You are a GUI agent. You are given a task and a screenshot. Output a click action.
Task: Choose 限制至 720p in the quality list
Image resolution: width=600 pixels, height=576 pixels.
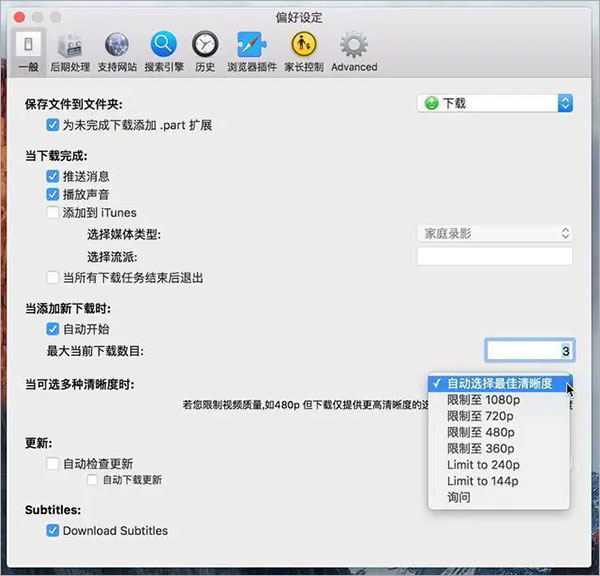click(480, 416)
